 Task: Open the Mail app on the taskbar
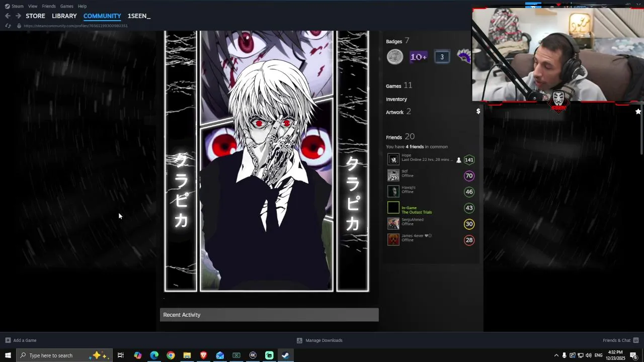click(220, 355)
